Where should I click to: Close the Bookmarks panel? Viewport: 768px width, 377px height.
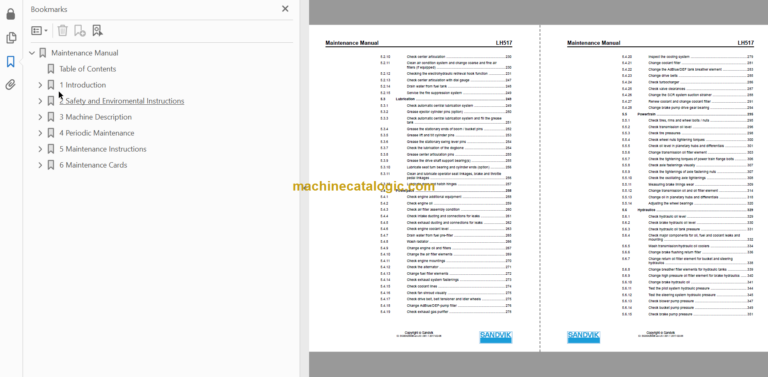[285, 8]
